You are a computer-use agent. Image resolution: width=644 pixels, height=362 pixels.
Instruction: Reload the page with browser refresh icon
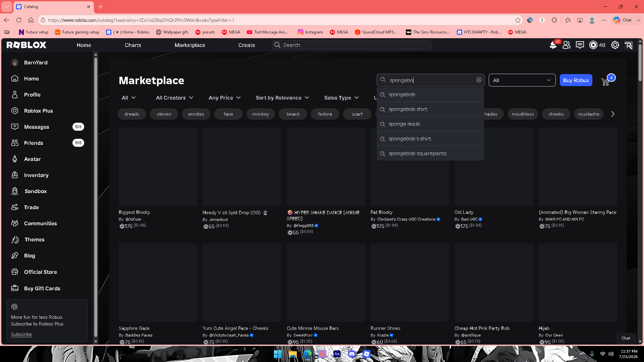[19, 20]
